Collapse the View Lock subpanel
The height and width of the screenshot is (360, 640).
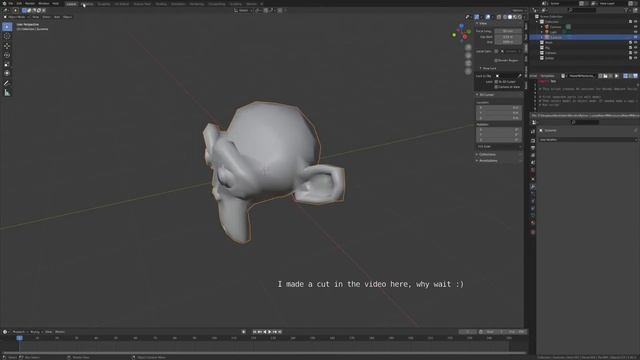point(488,68)
